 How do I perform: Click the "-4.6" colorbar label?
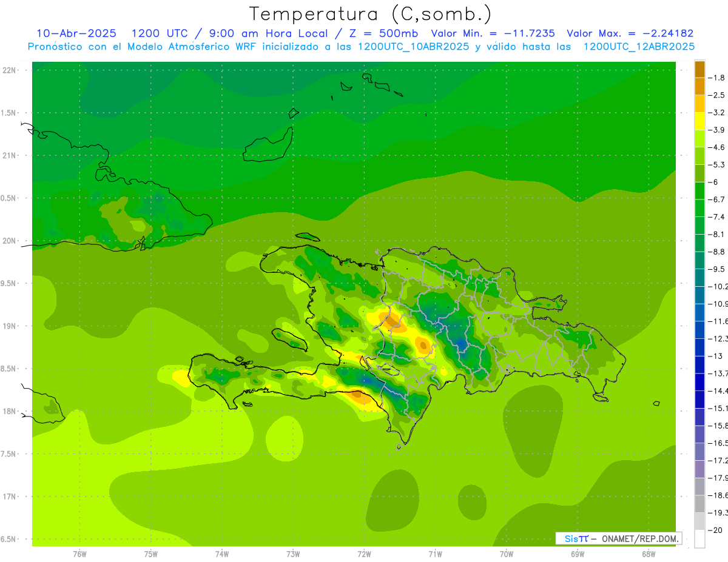click(716, 147)
